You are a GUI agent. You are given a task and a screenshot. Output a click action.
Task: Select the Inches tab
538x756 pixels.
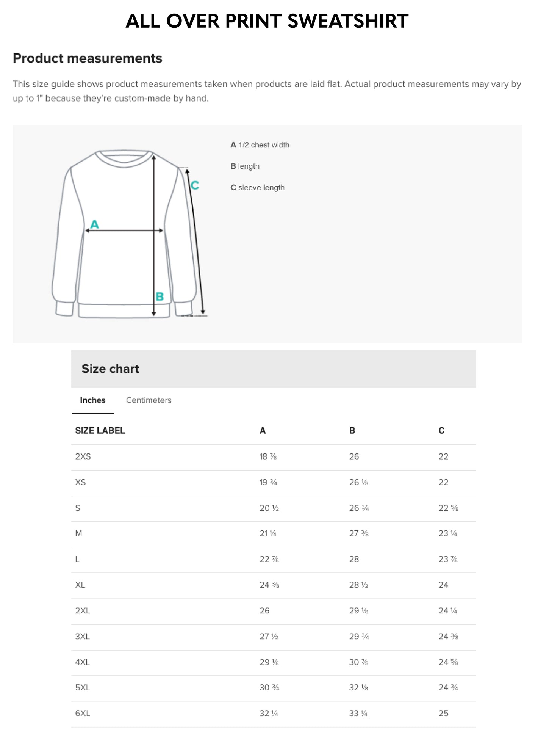point(92,400)
